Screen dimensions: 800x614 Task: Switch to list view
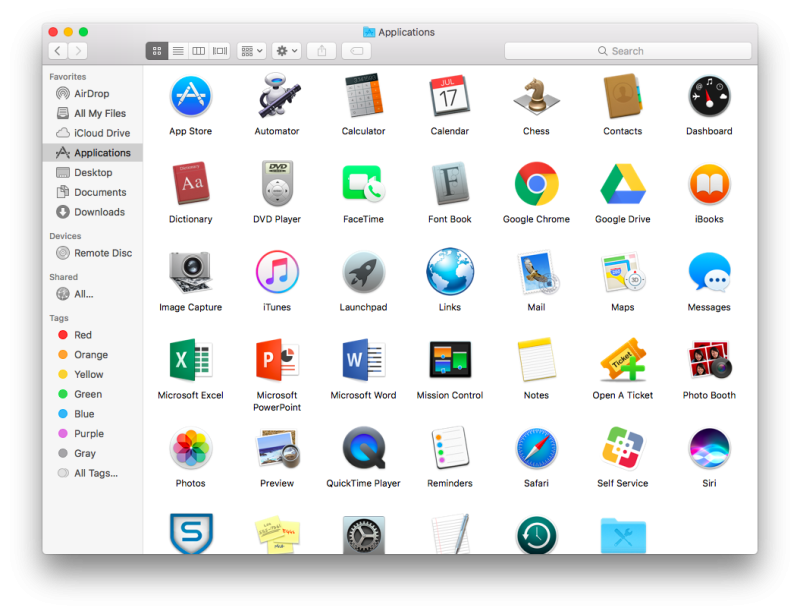point(178,50)
